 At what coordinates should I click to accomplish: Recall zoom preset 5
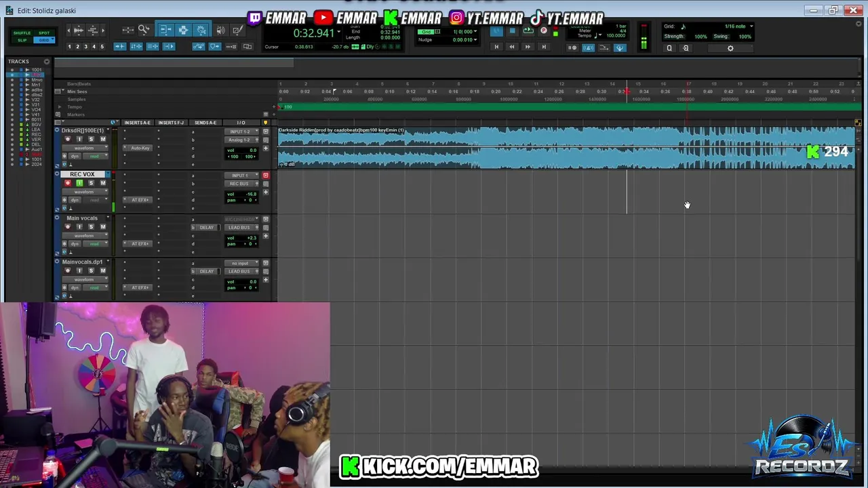click(x=102, y=47)
